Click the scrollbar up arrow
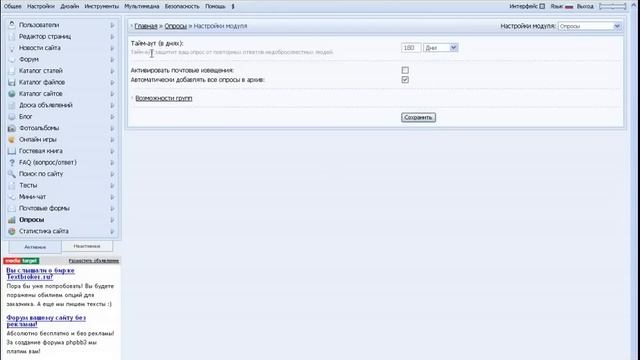The width and height of the screenshot is (640, 360). [634, 4]
